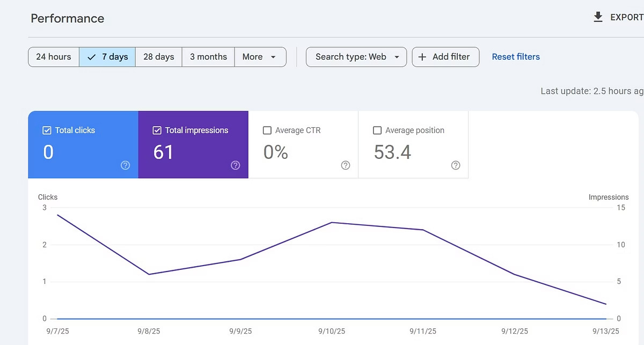Click the impressions data point at 9/10/25
The height and width of the screenshot is (345, 644).
[x=332, y=222]
